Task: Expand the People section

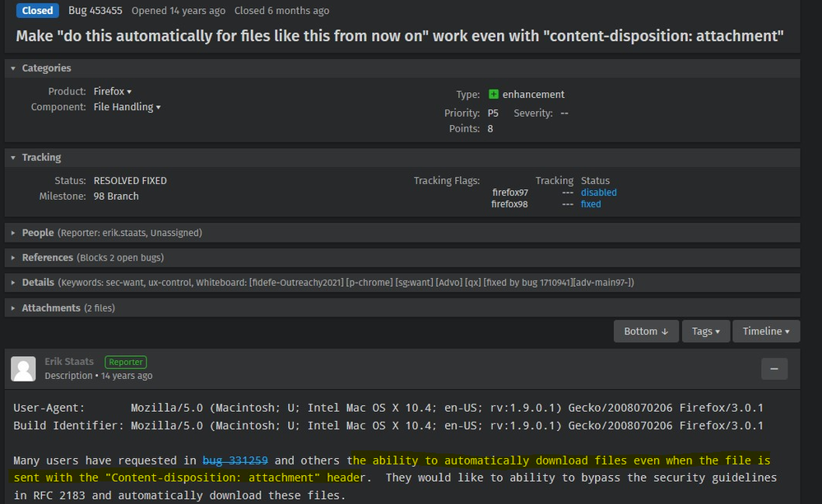Action: pyautogui.click(x=14, y=233)
